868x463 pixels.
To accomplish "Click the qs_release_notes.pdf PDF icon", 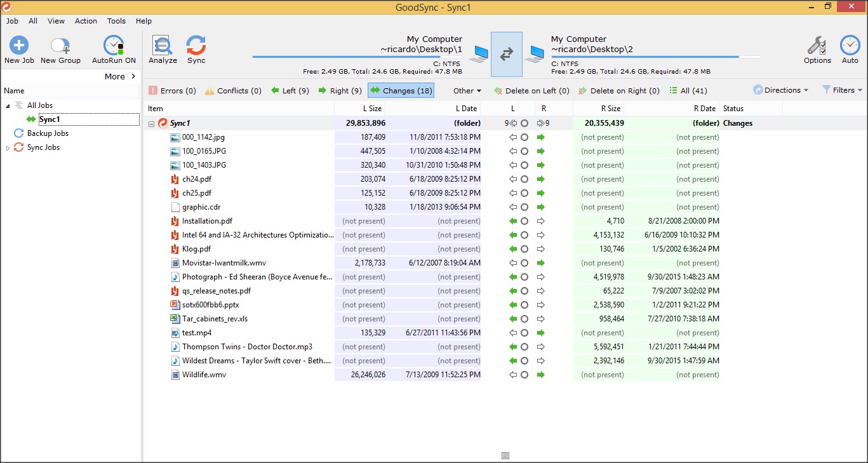I will (175, 291).
